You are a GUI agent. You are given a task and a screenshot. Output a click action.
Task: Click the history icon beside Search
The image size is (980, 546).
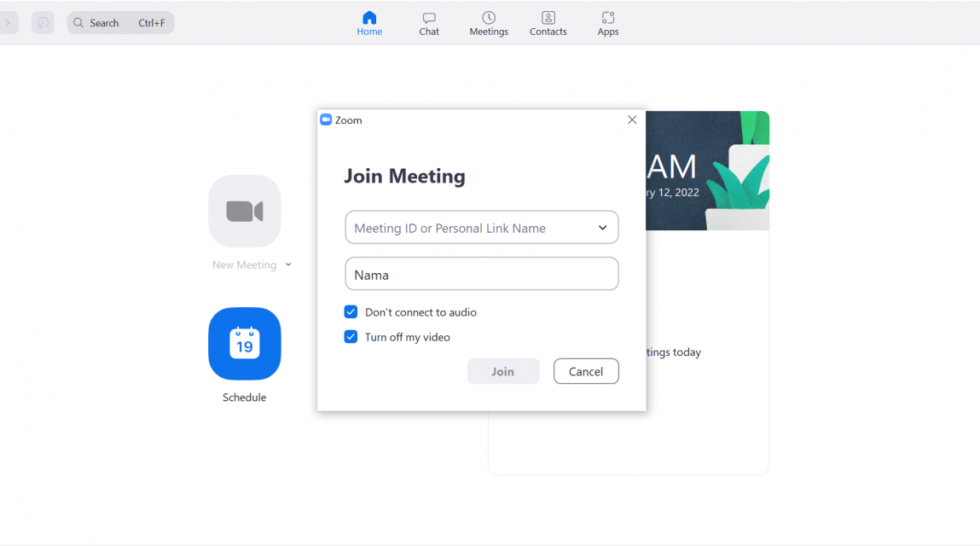coord(43,22)
